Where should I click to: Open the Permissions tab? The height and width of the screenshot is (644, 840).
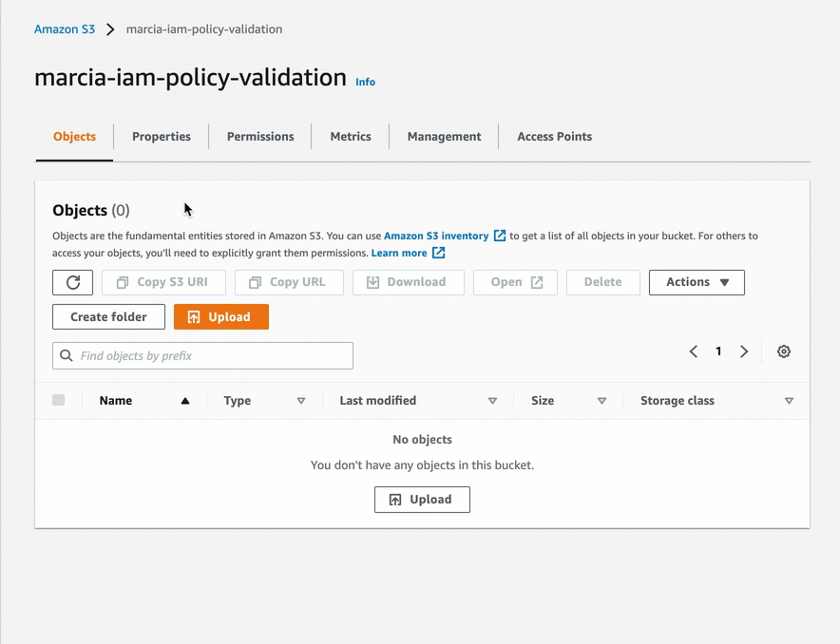pyautogui.click(x=260, y=137)
